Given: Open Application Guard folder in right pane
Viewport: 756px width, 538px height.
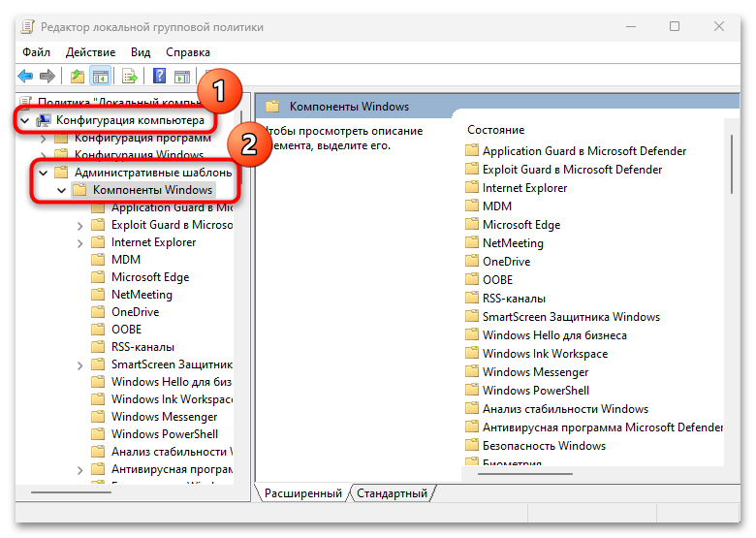Looking at the screenshot, I should click(584, 151).
